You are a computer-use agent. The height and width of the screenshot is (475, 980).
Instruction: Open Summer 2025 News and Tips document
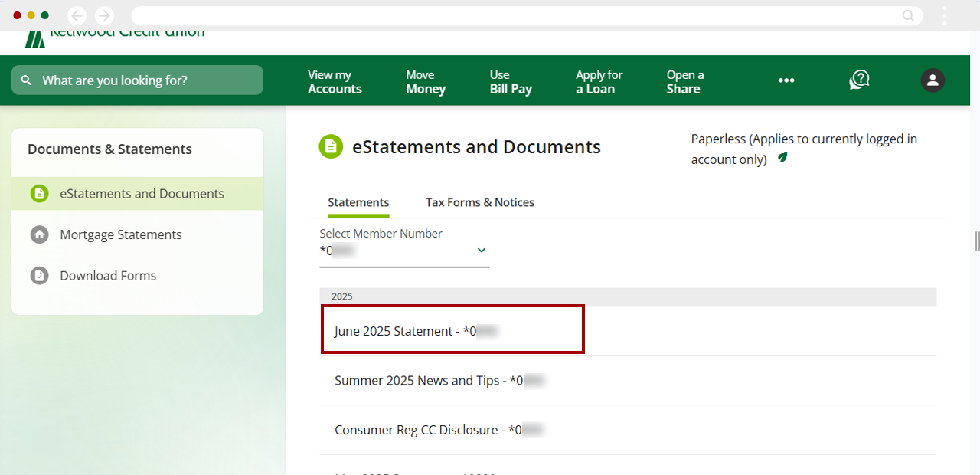click(x=628, y=381)
